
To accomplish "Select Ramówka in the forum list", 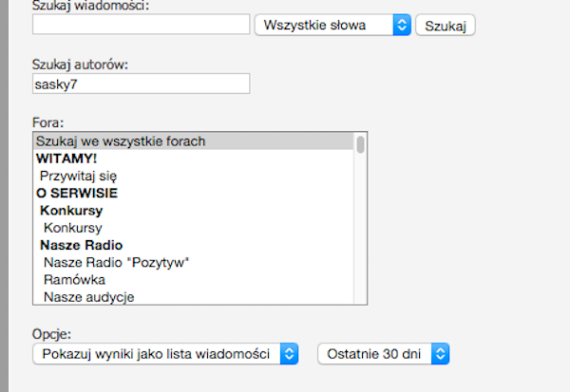I will (193, 280).
